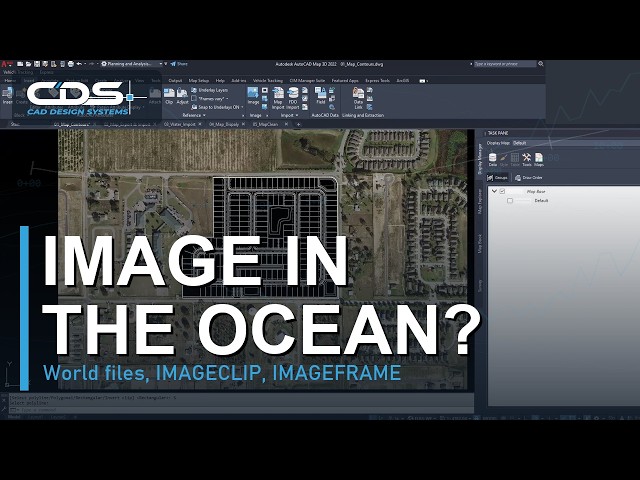Select the Display Manager vertical tab
The image size is (640, 480).
tap(480, 158)
